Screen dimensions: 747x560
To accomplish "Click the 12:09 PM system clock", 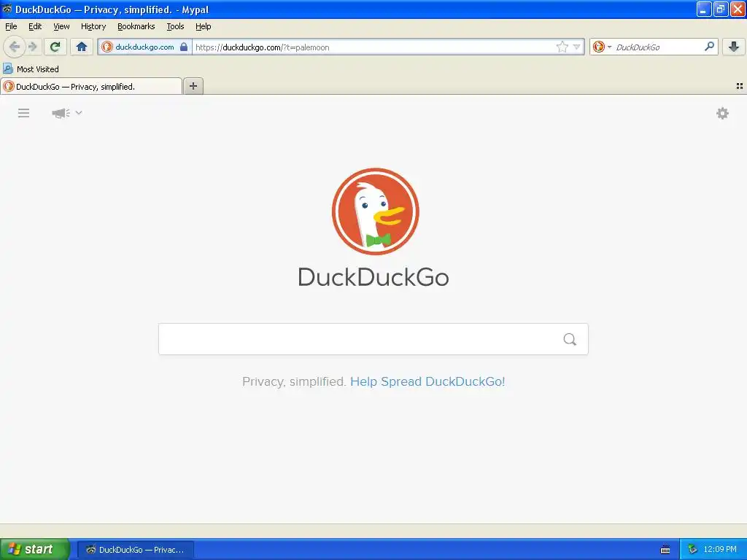I will (720, 550).
